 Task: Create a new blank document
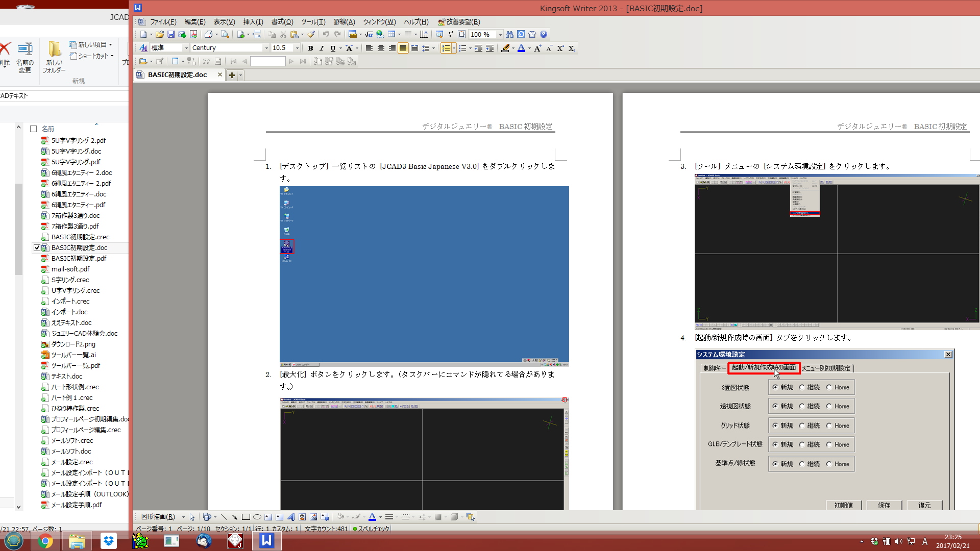[x=143, y=35]
